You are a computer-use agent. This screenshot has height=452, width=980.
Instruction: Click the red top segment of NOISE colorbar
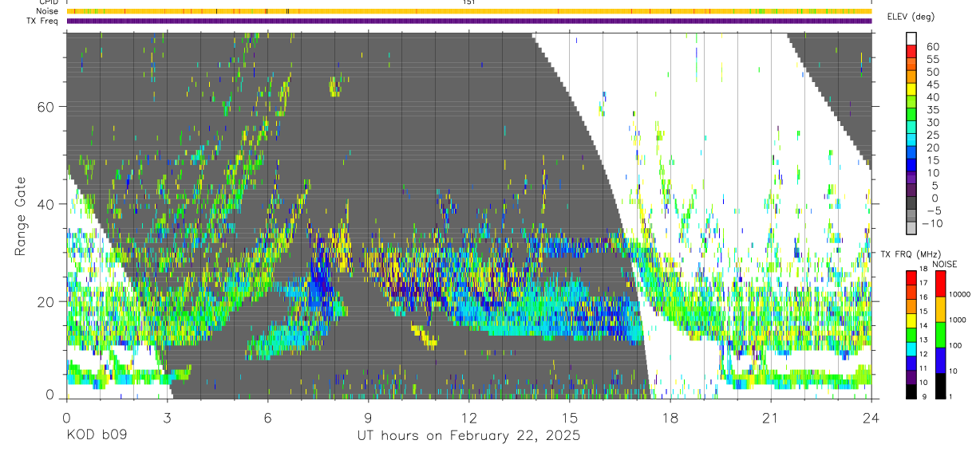point(941,283)
